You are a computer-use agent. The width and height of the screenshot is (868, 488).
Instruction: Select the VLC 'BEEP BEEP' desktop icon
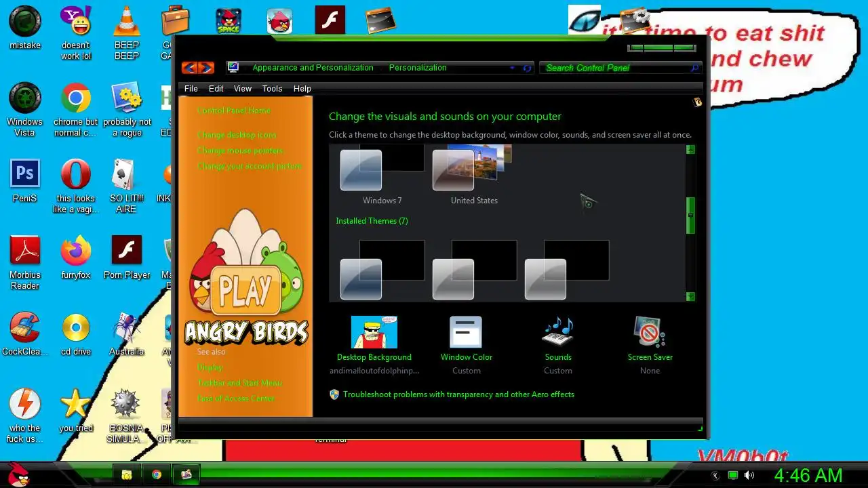126,32
